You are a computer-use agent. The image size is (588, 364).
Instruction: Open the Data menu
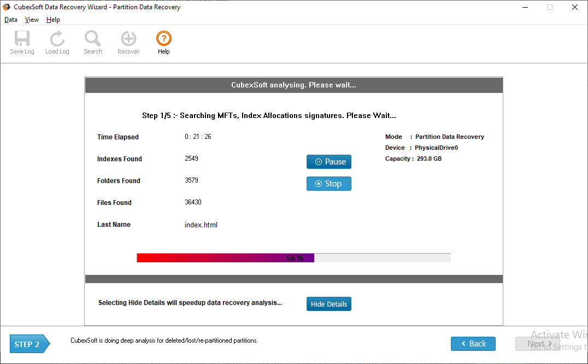[11, 20]
